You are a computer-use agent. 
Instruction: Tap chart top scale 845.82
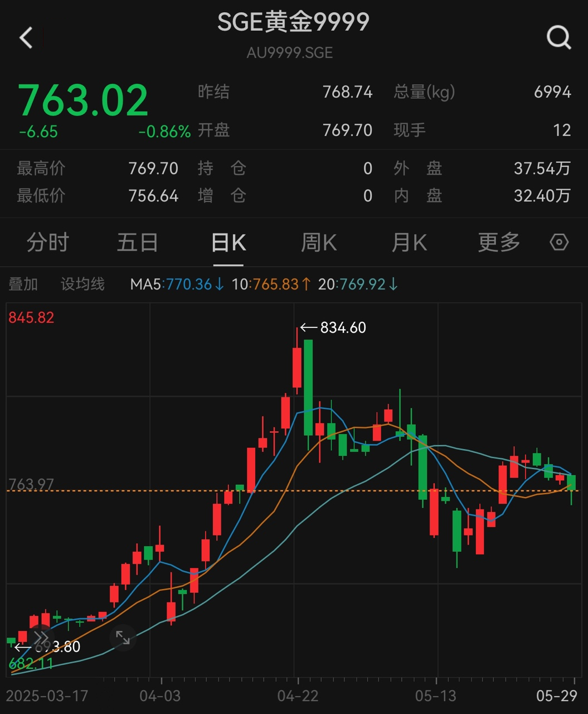pos(31,318)
